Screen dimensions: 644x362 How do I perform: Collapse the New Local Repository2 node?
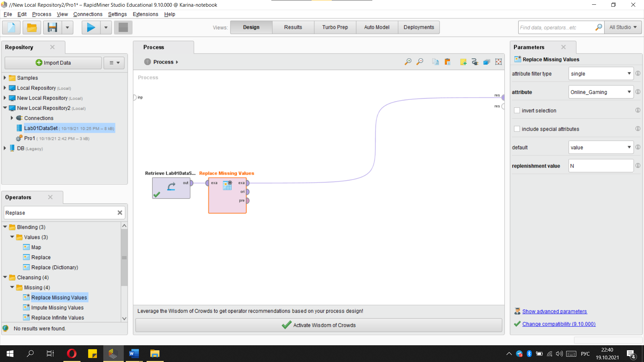[x=5, y=108]
